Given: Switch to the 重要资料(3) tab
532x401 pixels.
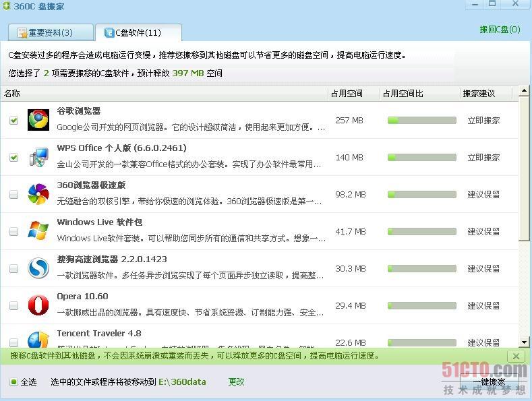Looking at the screenshot, I should [51, 32].
